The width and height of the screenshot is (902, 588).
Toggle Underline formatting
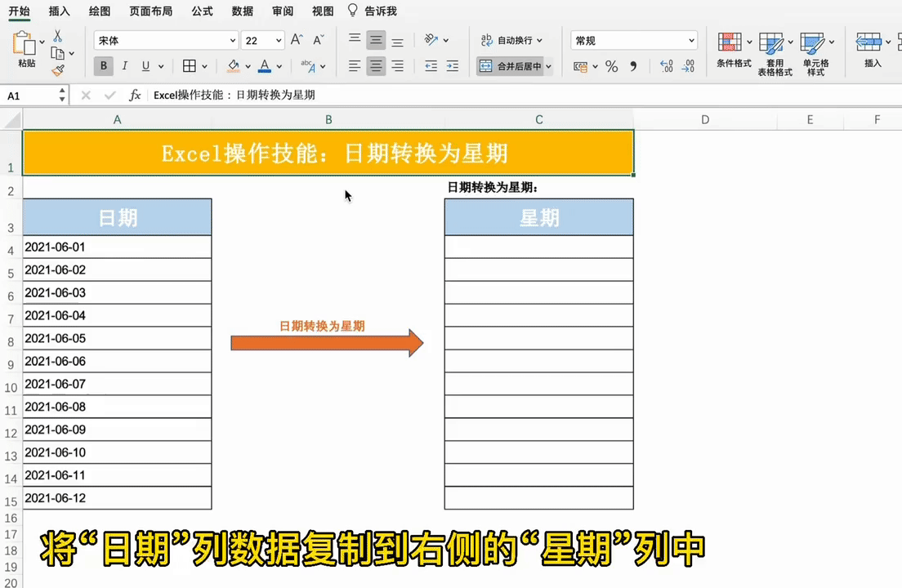tap(145, 66)
